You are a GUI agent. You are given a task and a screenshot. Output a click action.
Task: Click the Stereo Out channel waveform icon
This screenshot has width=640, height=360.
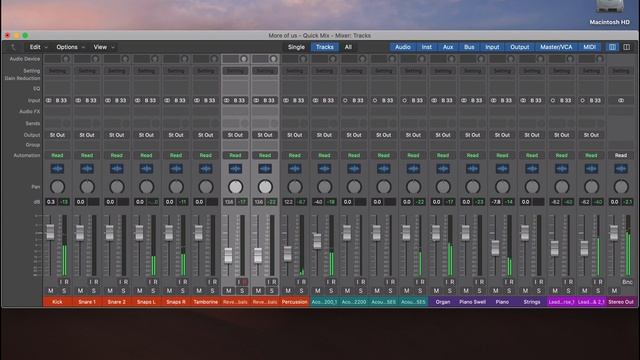click(621, 169)
